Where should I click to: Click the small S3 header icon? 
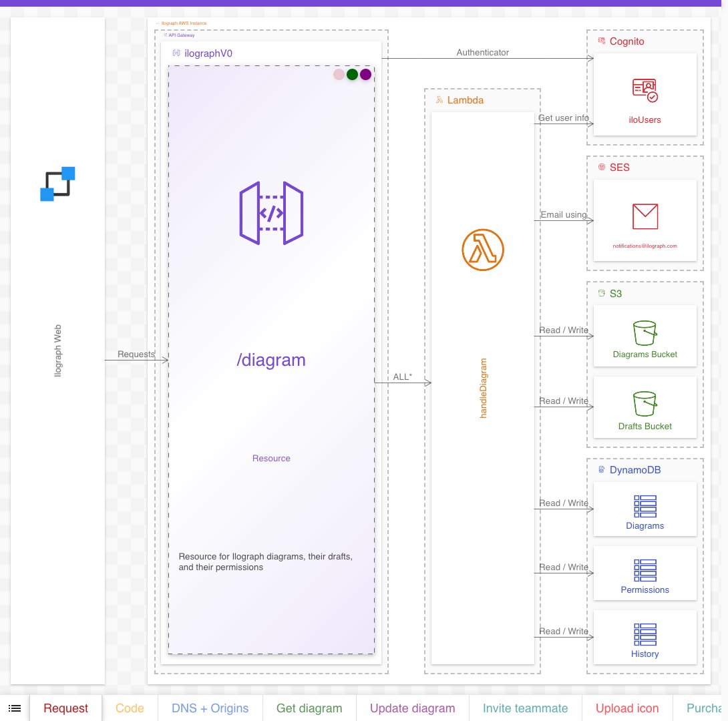[601, 293]
